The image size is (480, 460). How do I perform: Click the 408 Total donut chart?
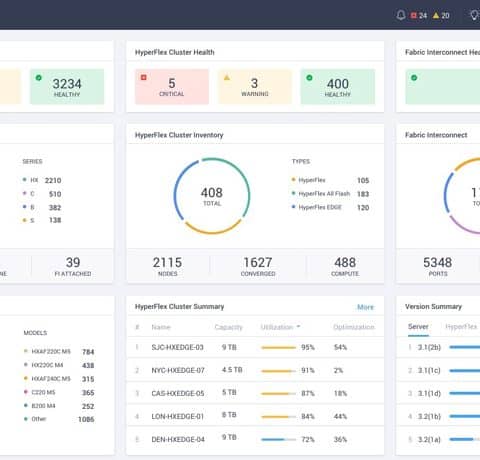(212, 196)
